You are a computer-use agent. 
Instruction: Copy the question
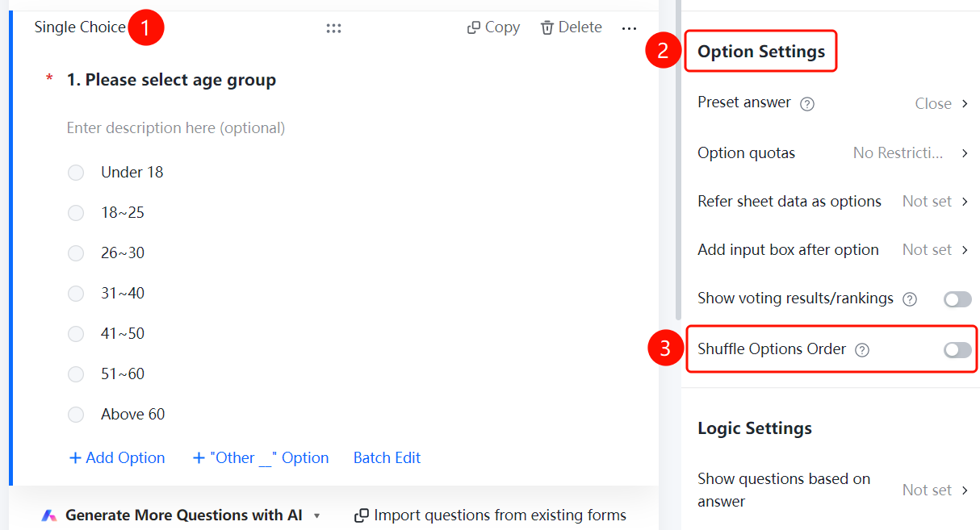coord(493,27)
